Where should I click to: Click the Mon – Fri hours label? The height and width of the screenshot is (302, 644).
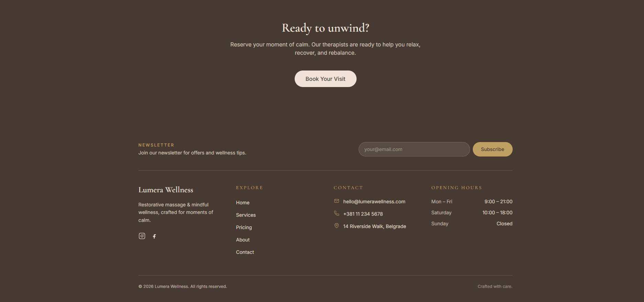(x=441, y=202)
